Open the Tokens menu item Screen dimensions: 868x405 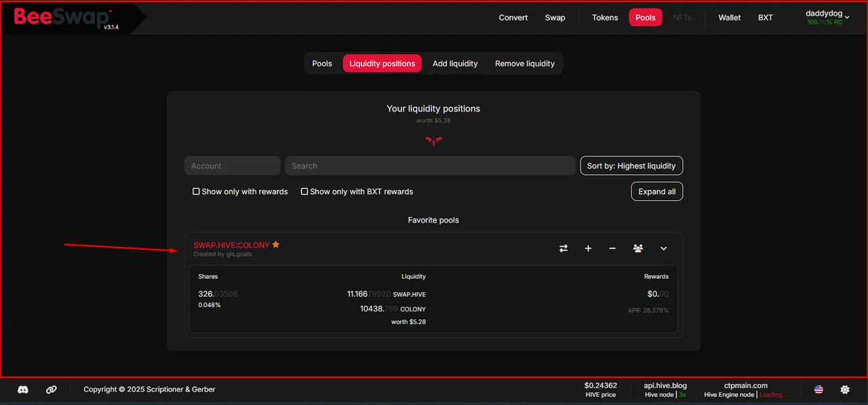pos(605,18)
